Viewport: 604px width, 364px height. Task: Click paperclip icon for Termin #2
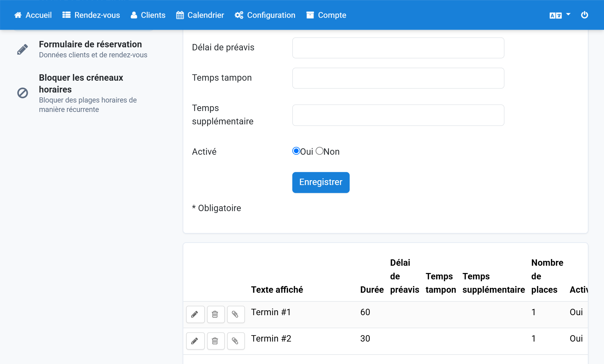(x=236, y=341)
